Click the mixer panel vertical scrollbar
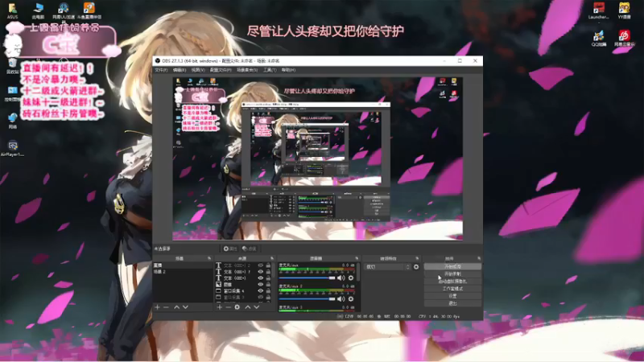This screenshot has width=644, height=362. tap(358, 273)
